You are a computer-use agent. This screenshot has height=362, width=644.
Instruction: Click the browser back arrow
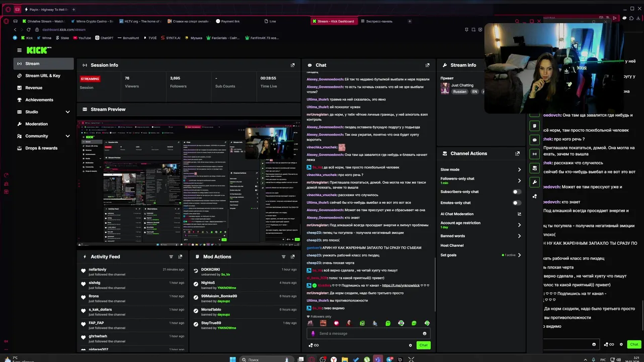[x=15, y=30]
